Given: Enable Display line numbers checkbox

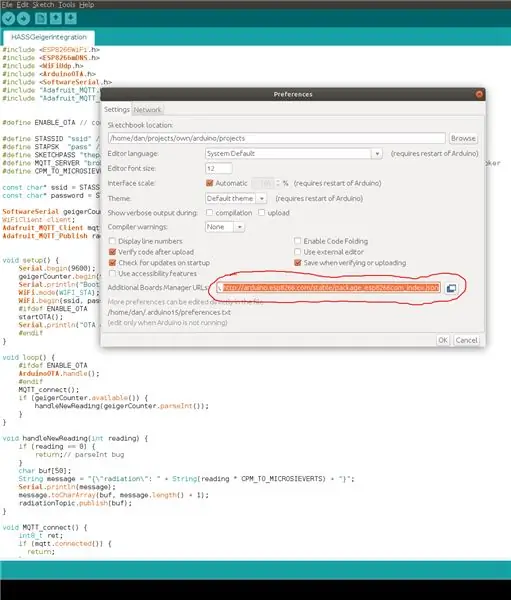Looking at the screenshot, I should [112, 241].
